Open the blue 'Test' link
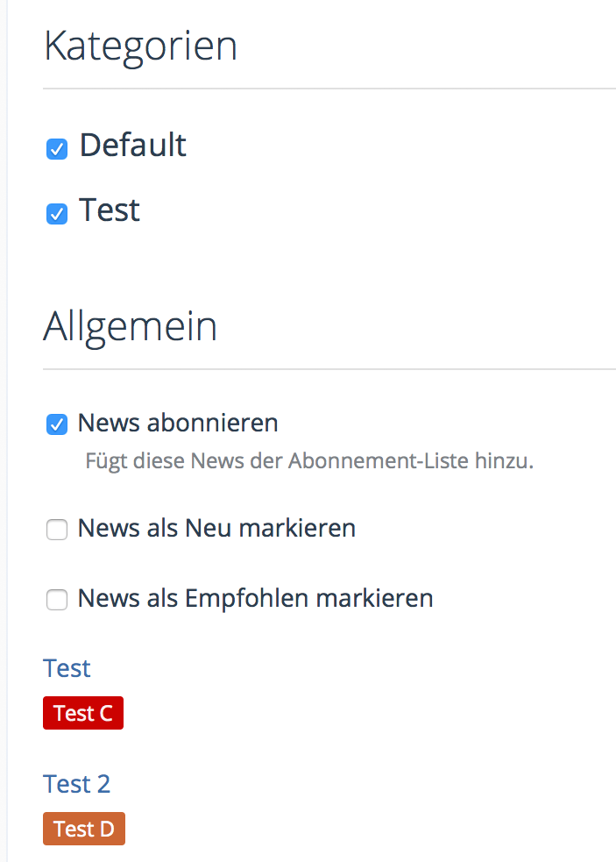Viewport: 616px width, 862px height. [x=67, y=668]
